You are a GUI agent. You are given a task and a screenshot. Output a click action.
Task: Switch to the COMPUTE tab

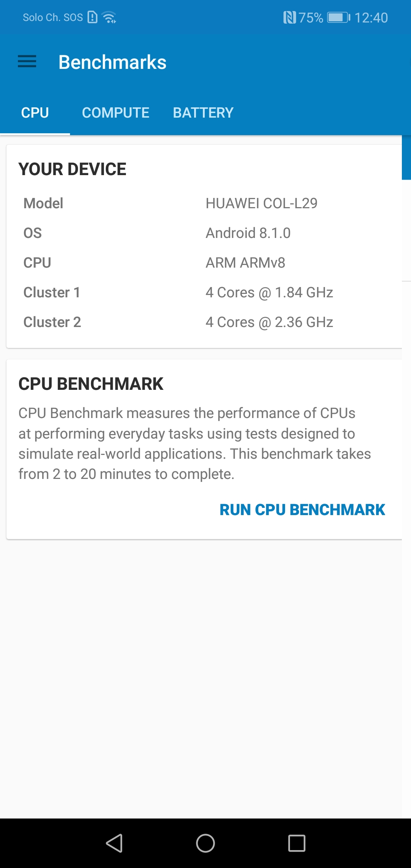coord(116,113)
